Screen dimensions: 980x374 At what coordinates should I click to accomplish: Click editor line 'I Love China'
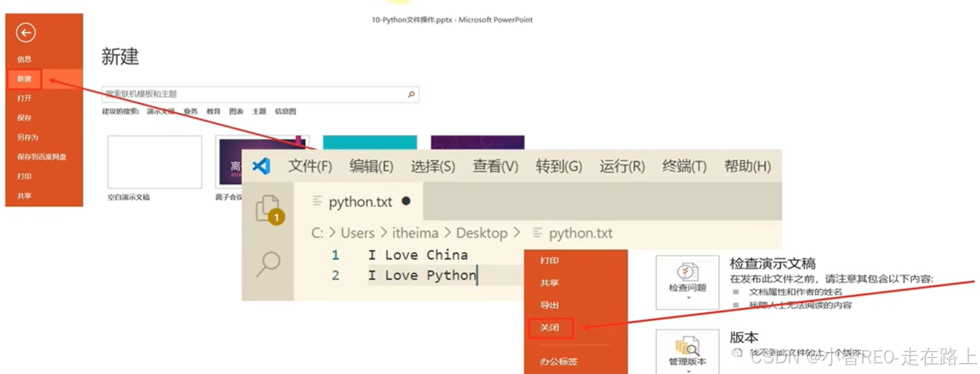[418, 255]
